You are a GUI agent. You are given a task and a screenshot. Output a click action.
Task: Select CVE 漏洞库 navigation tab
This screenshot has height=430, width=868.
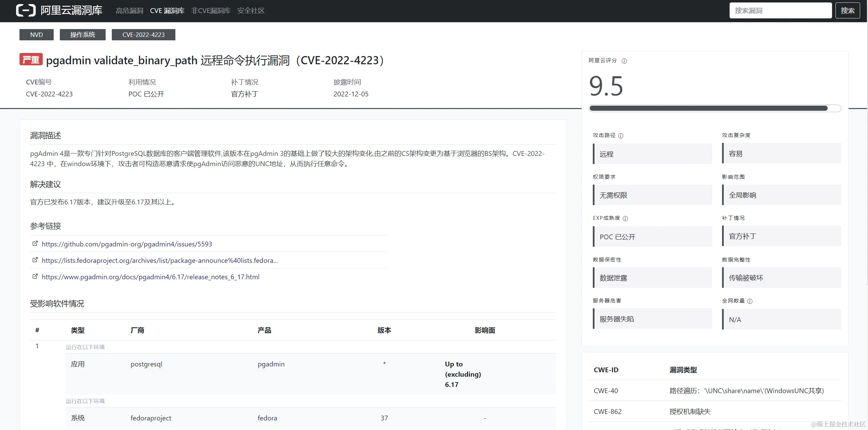[167, 11]
